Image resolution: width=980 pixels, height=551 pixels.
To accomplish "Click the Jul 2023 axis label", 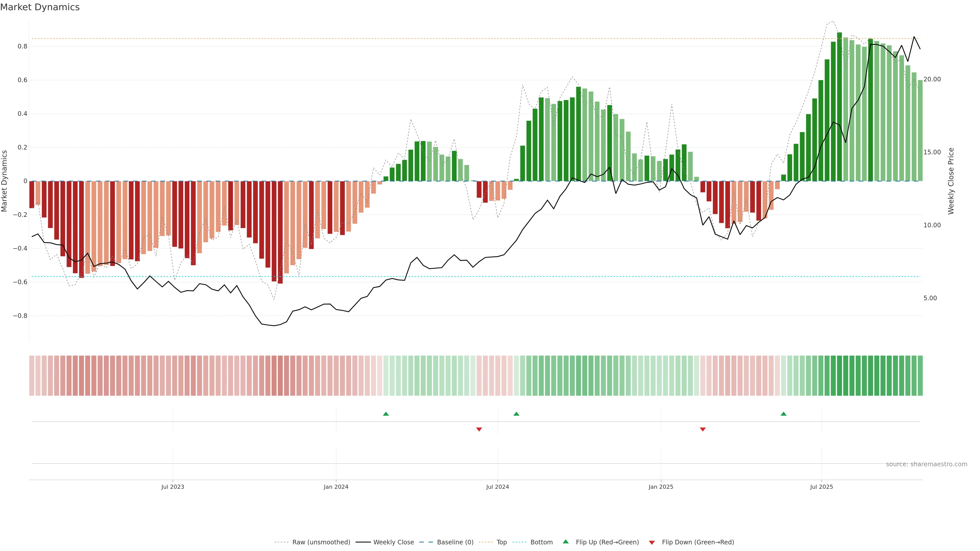I will (x=172, y=487).
